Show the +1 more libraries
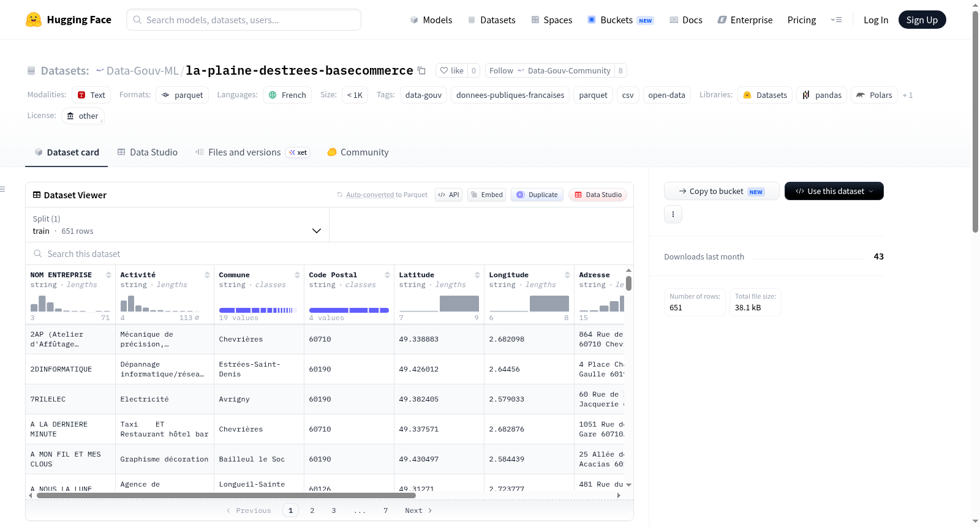980x527 pixels. point(907,95)
